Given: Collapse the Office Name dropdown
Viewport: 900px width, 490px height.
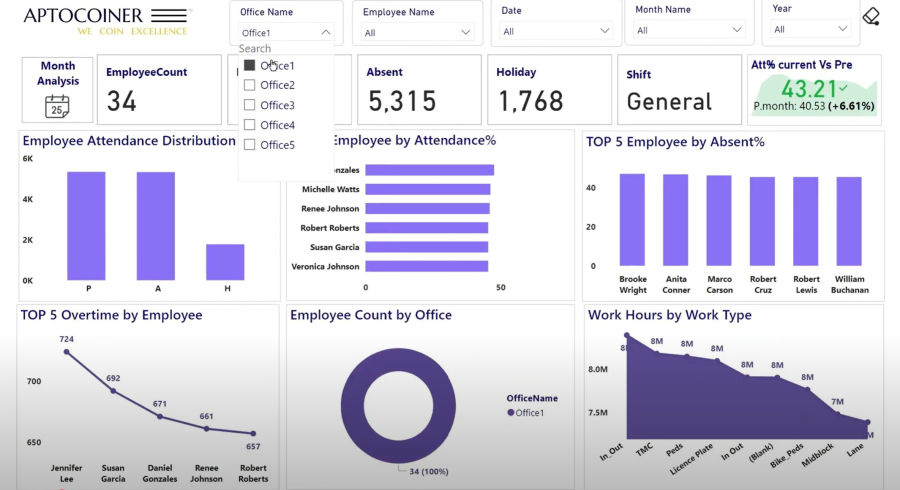Looking at the screenshot, I should point(325,33).
